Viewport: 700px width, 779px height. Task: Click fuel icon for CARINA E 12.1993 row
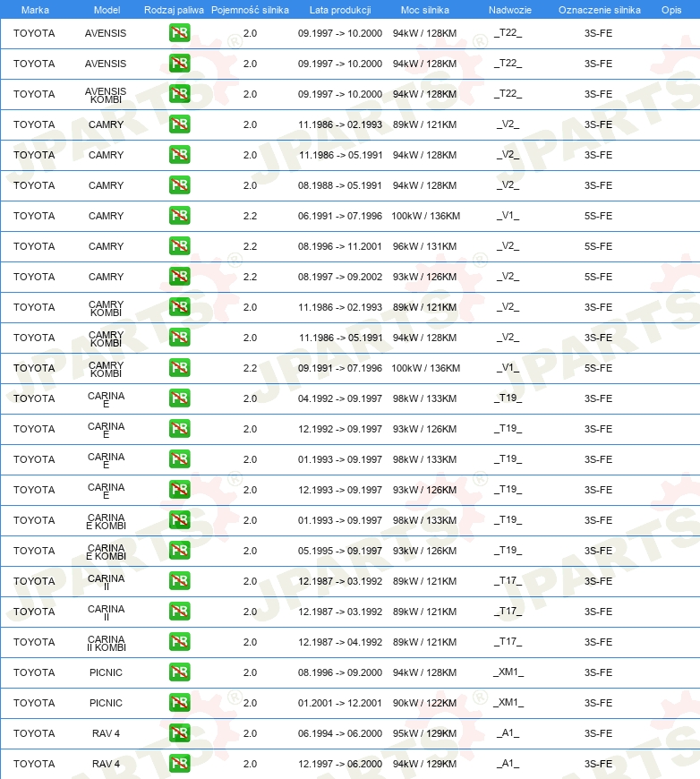point(179,490)
